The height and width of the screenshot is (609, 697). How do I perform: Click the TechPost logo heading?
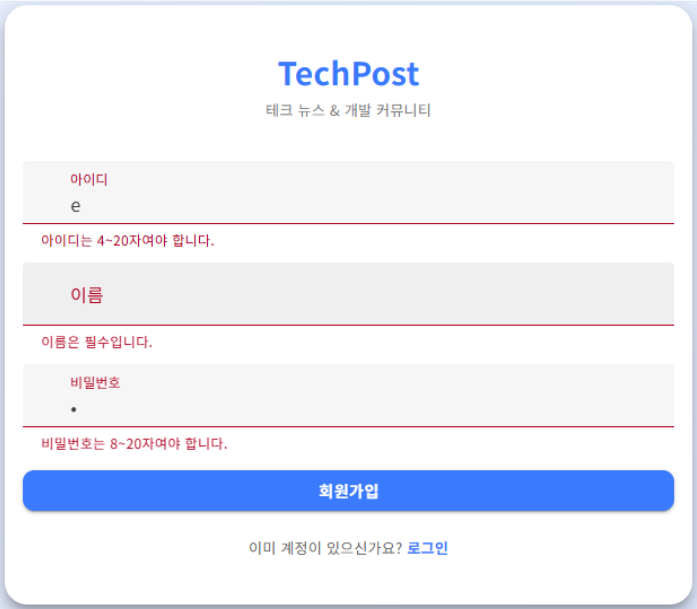(x=348, y=73)
